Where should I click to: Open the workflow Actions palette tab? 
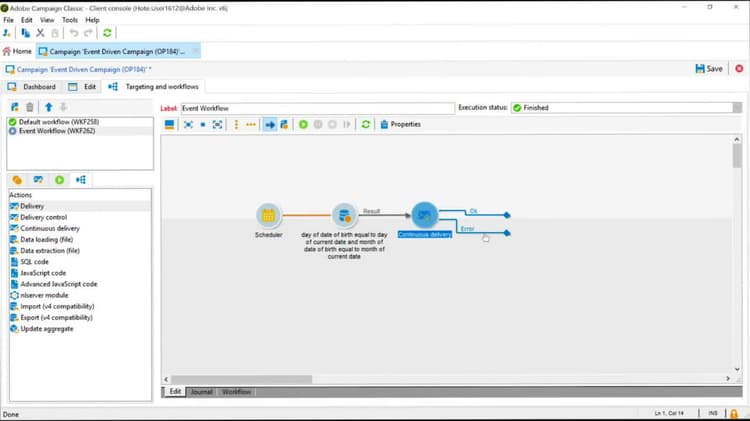81,180
